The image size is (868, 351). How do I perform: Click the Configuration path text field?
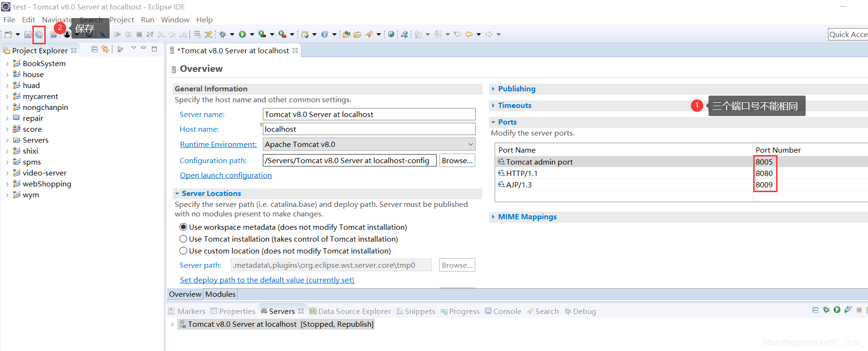coord(349,160)
